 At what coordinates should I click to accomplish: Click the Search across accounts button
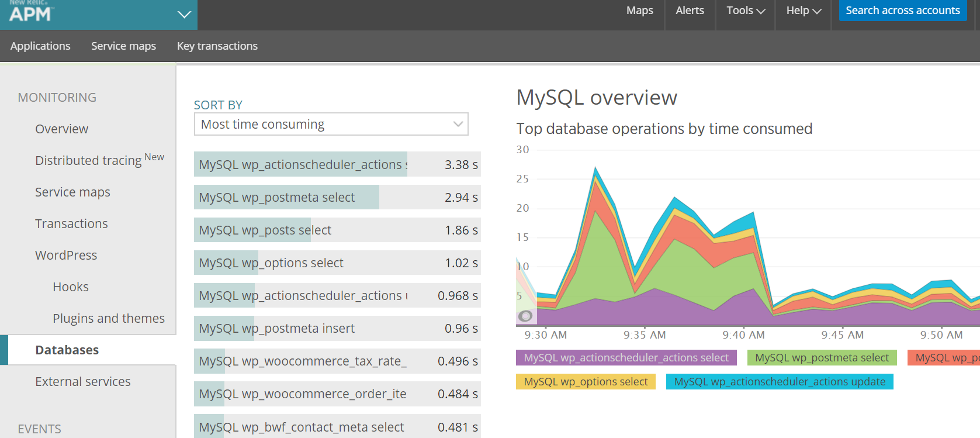[x=903, y=11]
